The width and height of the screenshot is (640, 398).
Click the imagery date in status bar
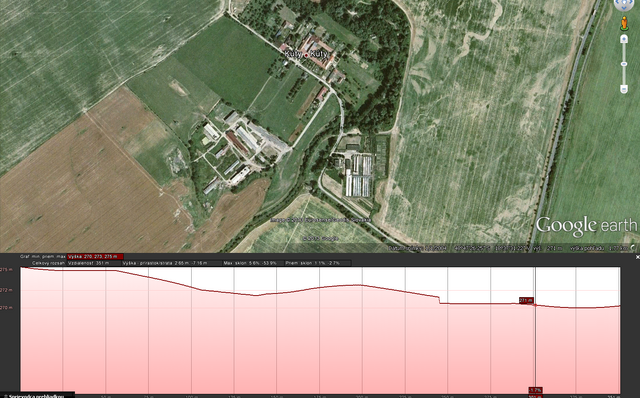tap(417, 248)
